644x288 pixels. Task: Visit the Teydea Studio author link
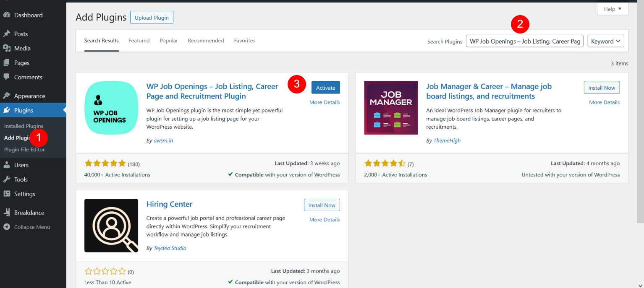[170, 248]
